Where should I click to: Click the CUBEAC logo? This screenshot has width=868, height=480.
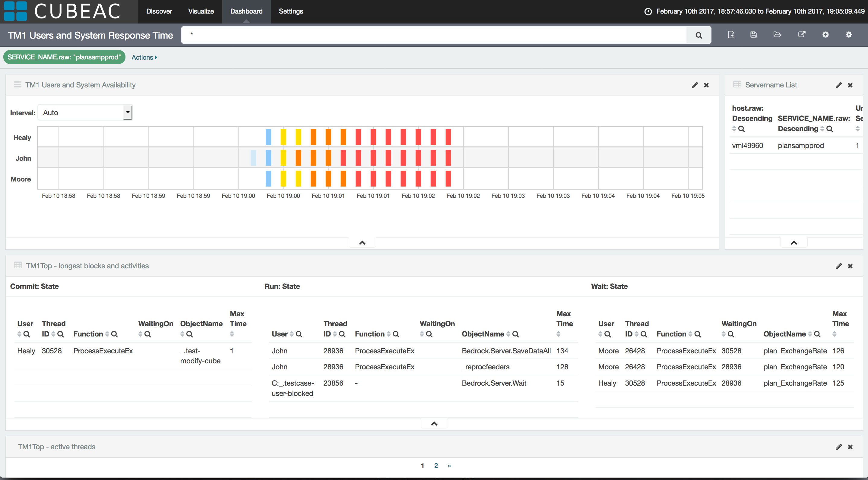click(62, 11)
